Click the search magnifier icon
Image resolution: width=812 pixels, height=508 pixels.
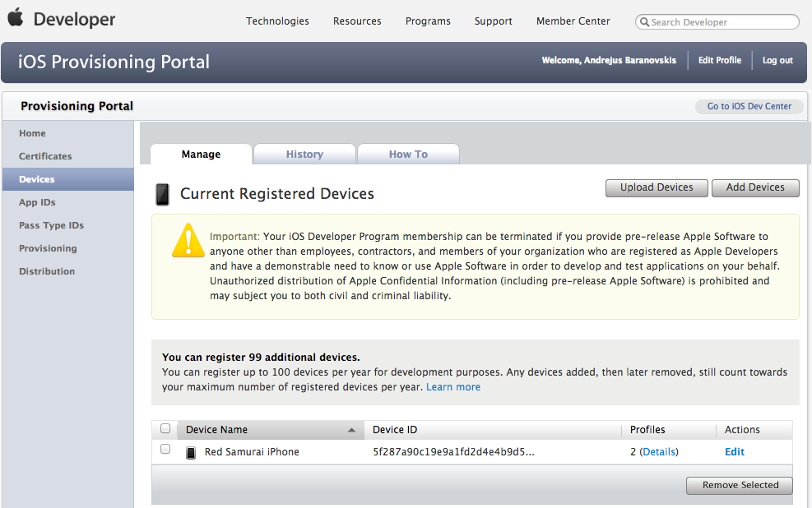(645, 22)
